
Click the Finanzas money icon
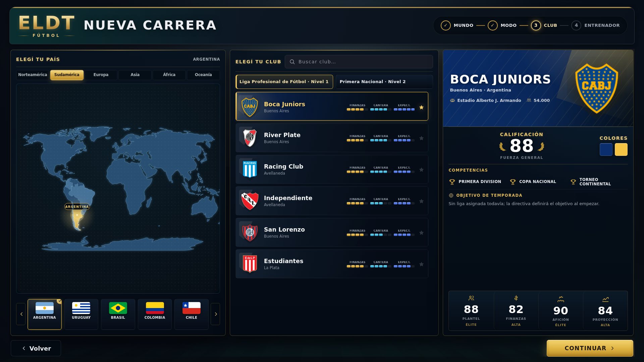tap(516, 298)
